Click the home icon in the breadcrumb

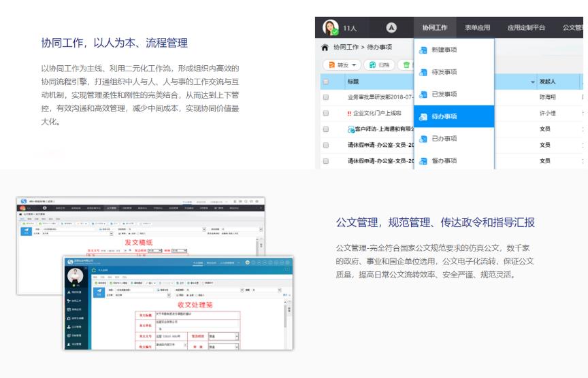pos(325,48)
